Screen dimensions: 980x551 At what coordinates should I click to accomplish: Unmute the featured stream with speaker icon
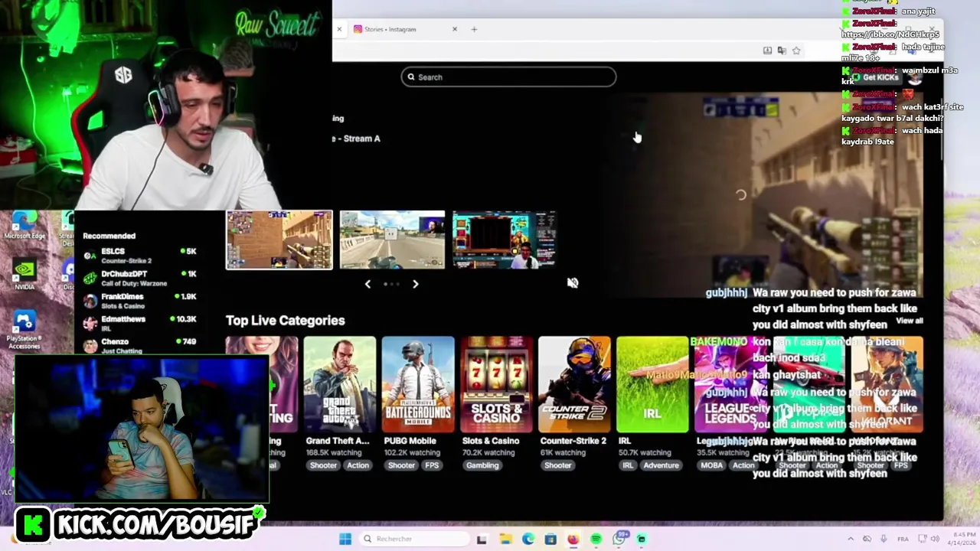[x=573, y=283]
